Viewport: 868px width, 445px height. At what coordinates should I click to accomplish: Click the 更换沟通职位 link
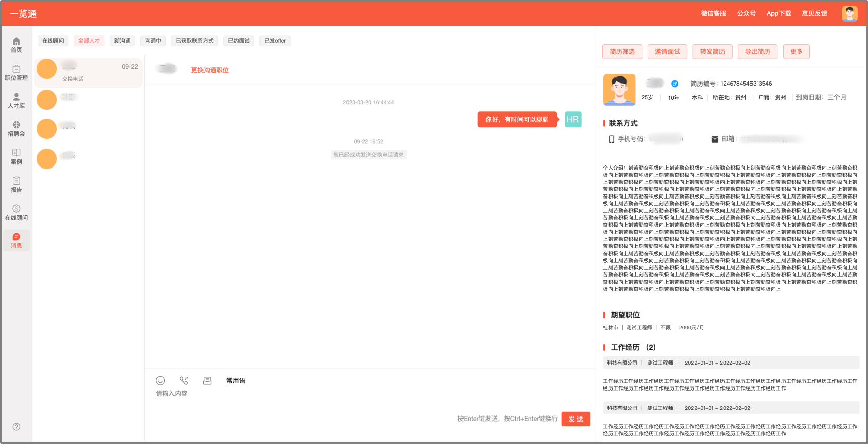click(x=210, y=70)
